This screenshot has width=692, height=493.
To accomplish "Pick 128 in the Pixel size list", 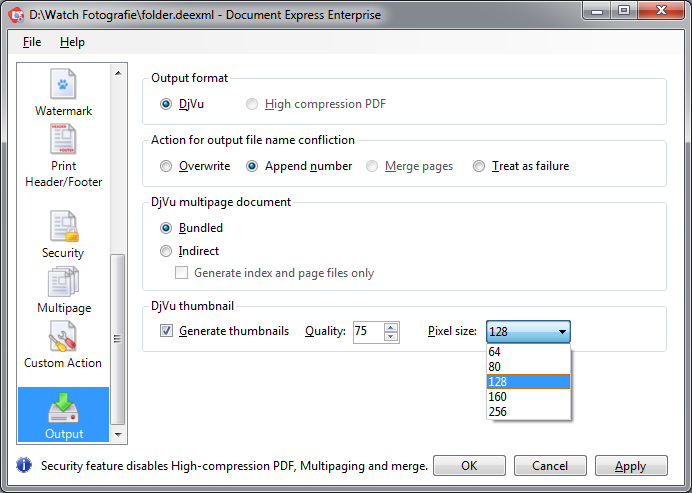I will click(x=528, y=382).
